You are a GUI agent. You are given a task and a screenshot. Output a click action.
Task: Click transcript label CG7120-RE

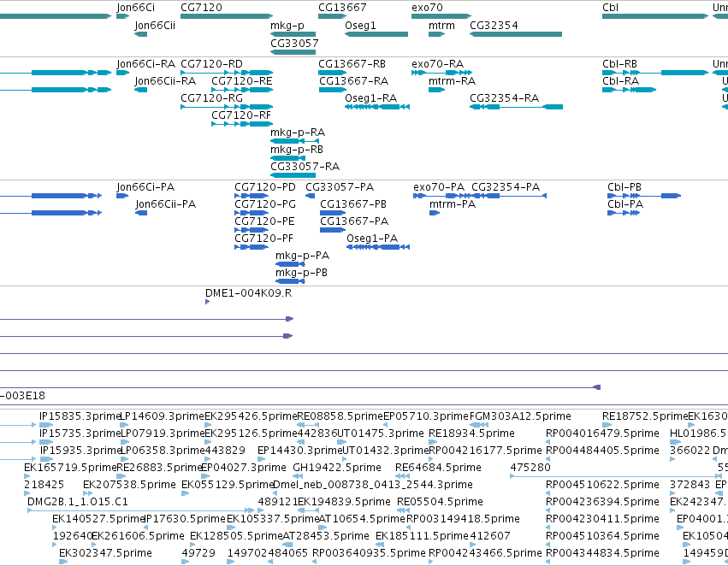point(242,81)
